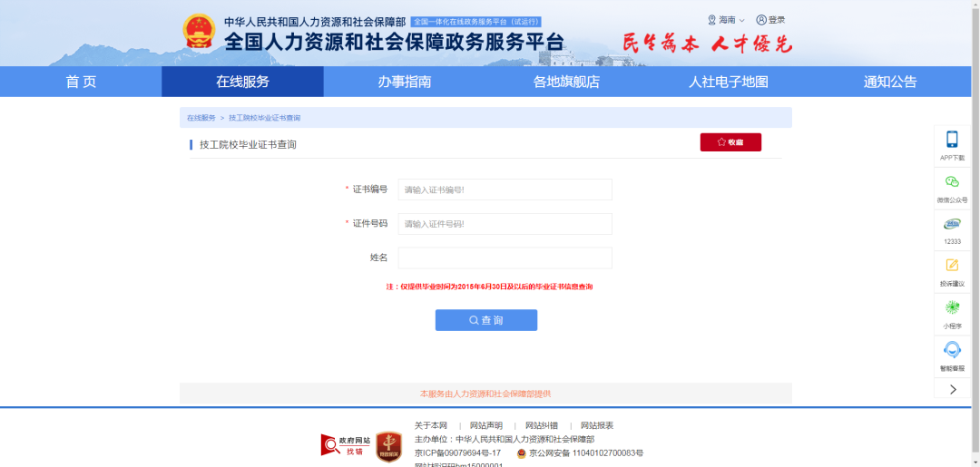This screenshot has width=980, height=467.
Task: Click the national emblem logo
Action: [197, 32]
